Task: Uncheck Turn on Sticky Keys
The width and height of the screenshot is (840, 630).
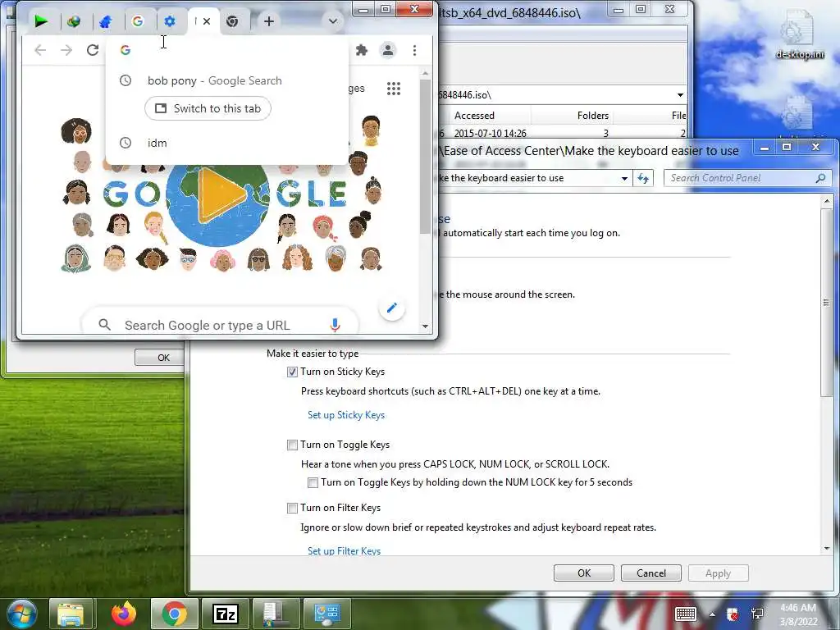Action: tap(292, 372)
